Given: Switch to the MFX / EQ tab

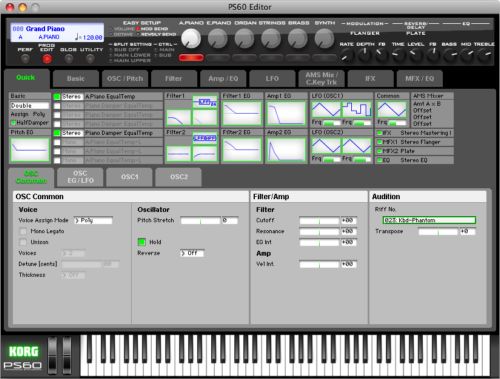Looking at the screenshot, I should (x=419, y=79).
